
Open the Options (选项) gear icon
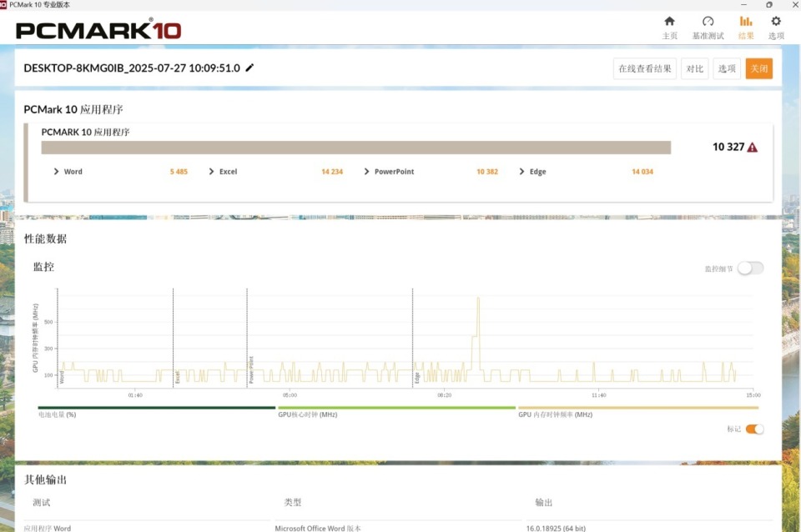[776, 23]
